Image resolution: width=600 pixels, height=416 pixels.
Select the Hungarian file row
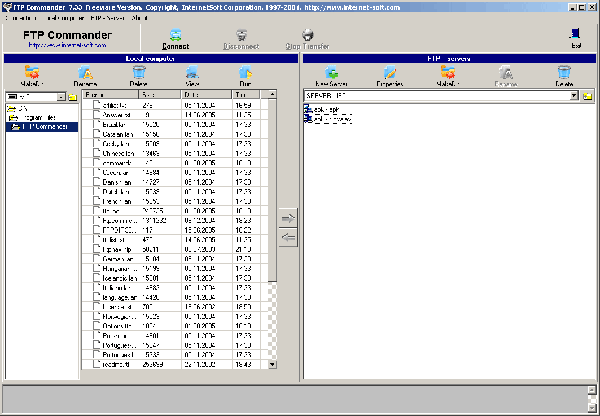click(175, 268)
